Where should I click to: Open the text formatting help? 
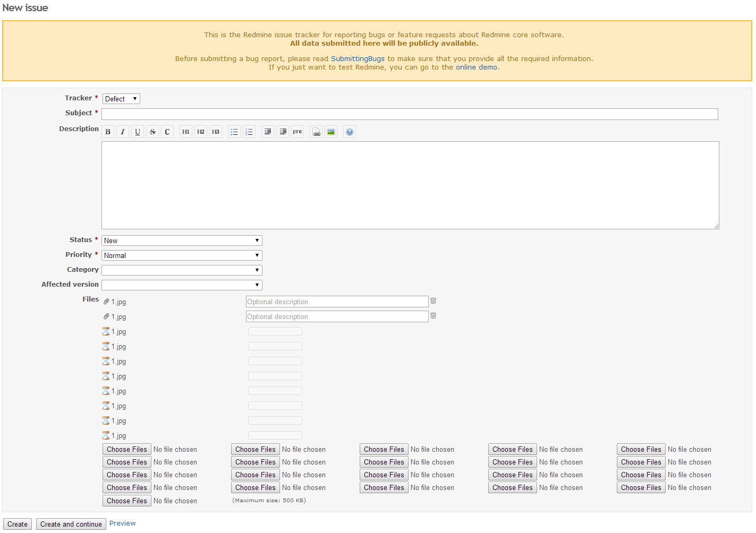[350, 132]
